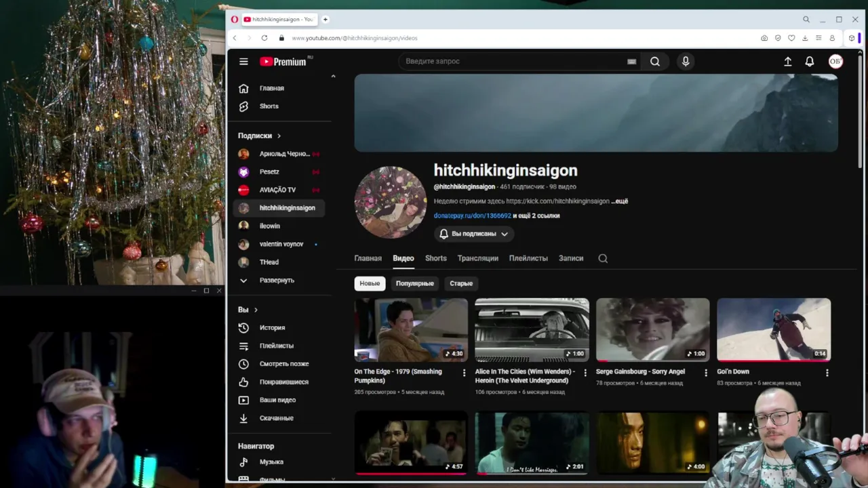Select the Новые sort chip
This screenshot has height=488, width=868.
370,283
